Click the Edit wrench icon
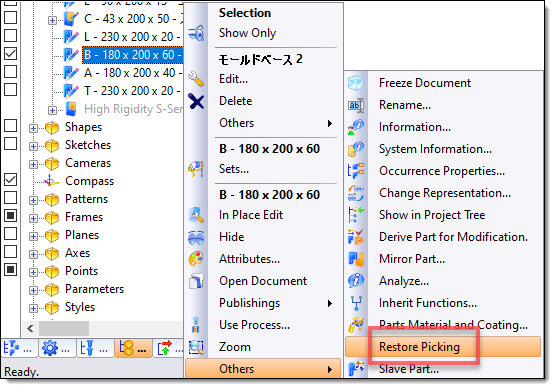The height and width of the screenshot is (389, 555). click(196, 79)
